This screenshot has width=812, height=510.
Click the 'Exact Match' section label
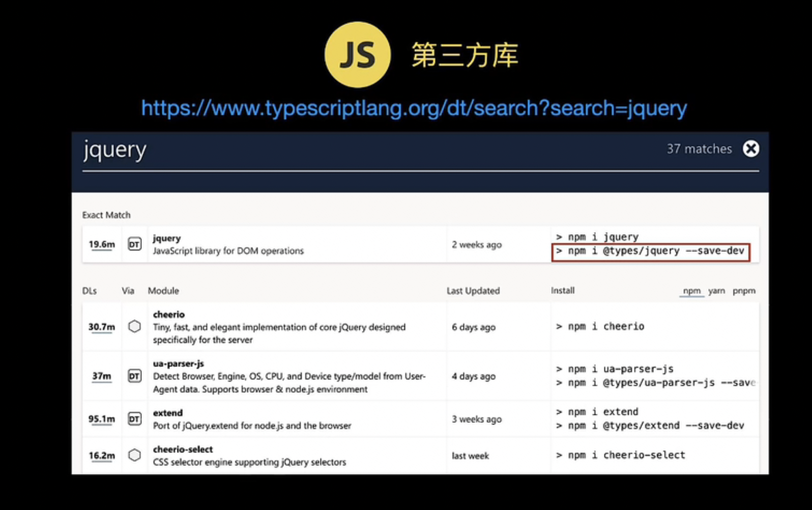pos(106,215)
